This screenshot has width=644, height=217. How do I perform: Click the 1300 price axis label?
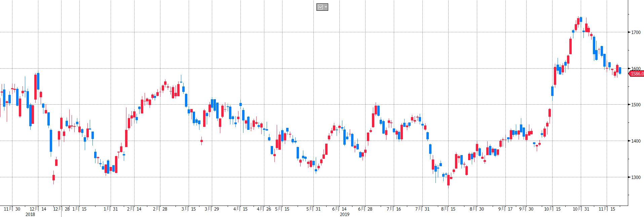click(636, 177)
